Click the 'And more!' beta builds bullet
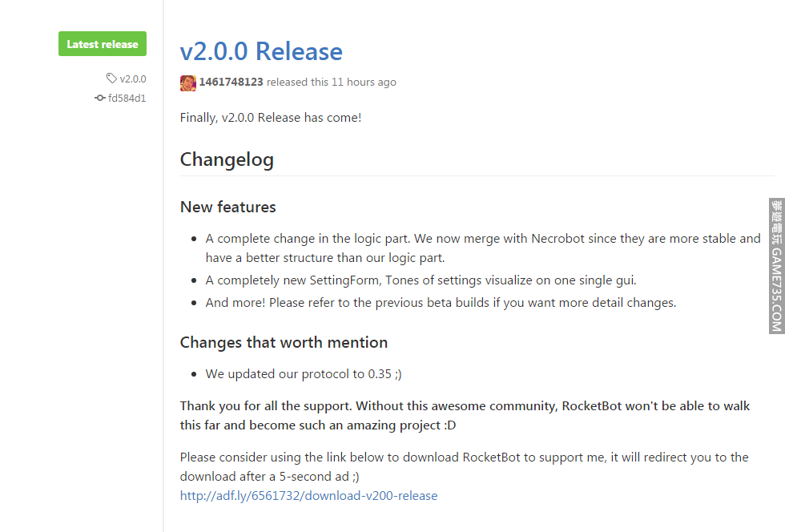The height and width of the screenshot is (532, 785). point(441,303)
